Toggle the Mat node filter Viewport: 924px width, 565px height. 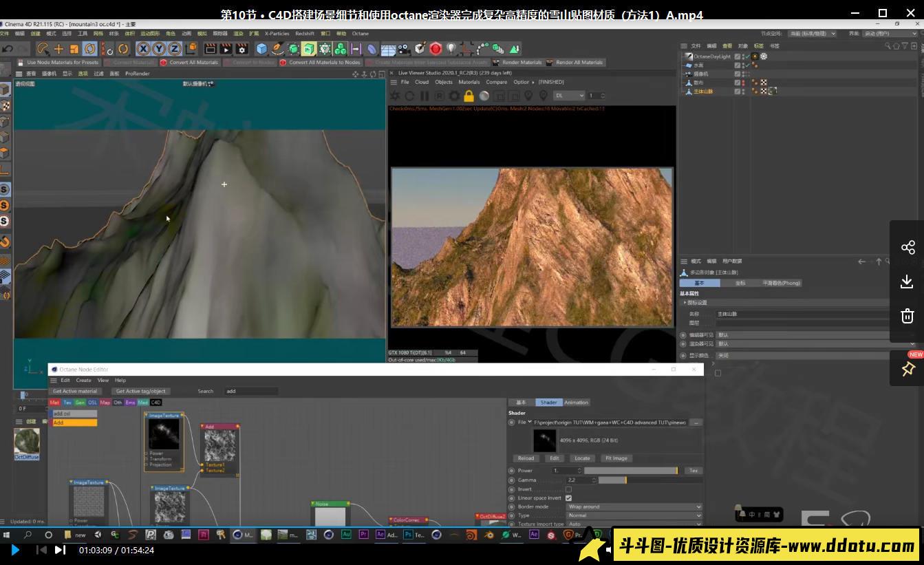[54, 403]
